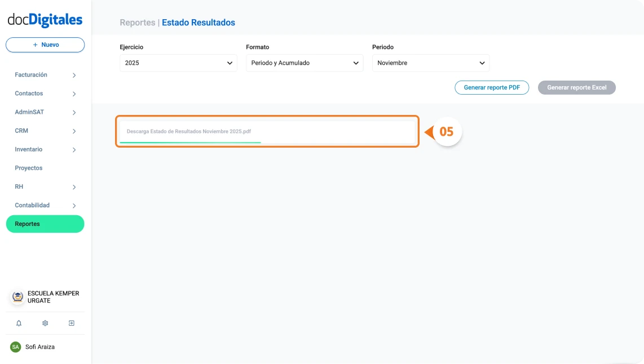This screenshot has width=644, height=364.
Task: Click the green download progress bar
Action: [190, 143]
